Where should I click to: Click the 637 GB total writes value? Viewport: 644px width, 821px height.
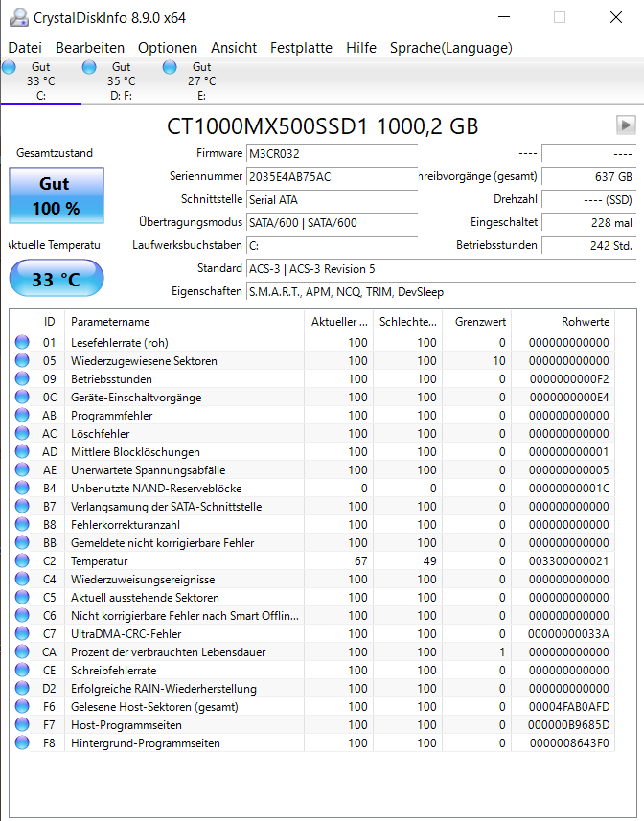589,177
